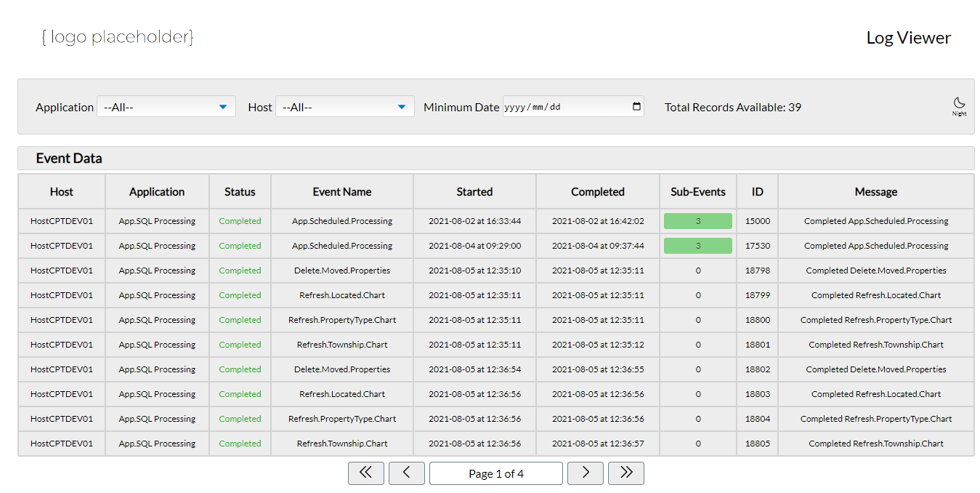Click the Message column header
Screen dimensions: 980x493
[x=876, y=192]
